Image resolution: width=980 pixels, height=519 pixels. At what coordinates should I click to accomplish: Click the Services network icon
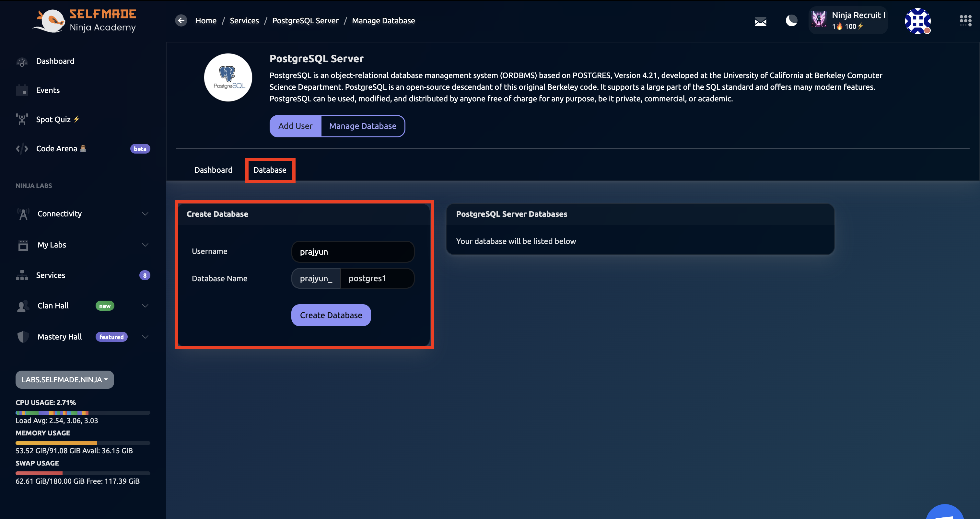click(22, 275)
